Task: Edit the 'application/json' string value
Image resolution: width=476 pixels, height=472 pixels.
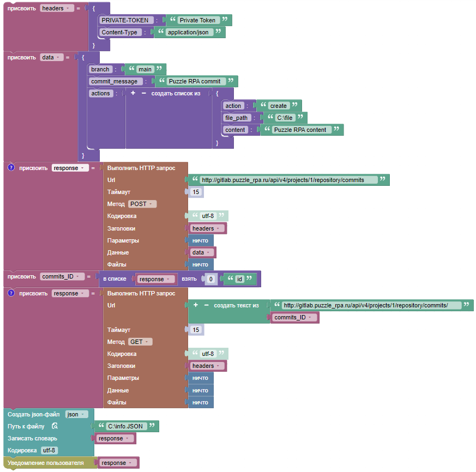Action: (188, 32)
